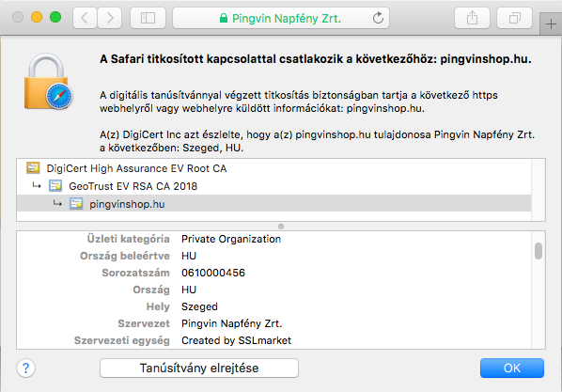This screenshot has width=562, height=392.
Task: Click the Sorozatszám label
Action: [136, 273]
